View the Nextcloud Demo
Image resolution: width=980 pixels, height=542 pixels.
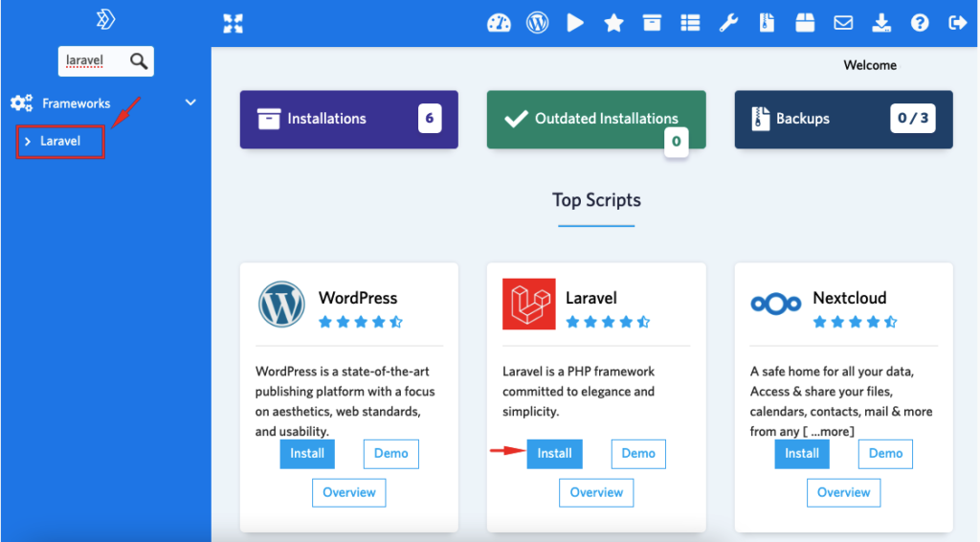pyautogui.click(x=885, y=454)
